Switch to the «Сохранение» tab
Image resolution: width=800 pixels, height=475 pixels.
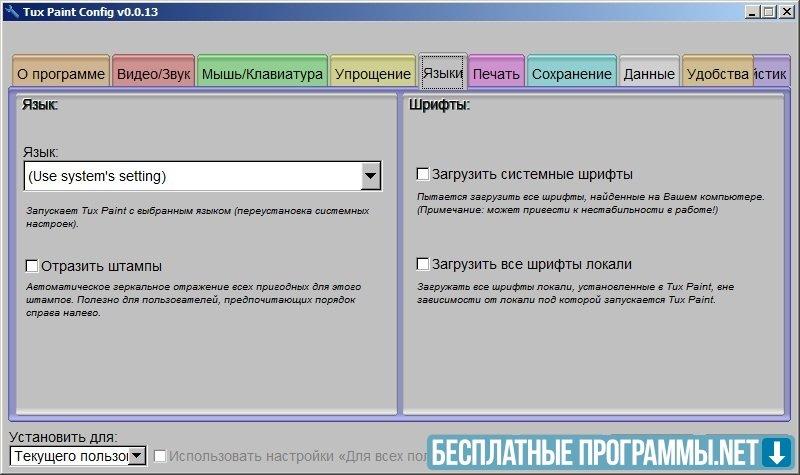pos(571,74)
